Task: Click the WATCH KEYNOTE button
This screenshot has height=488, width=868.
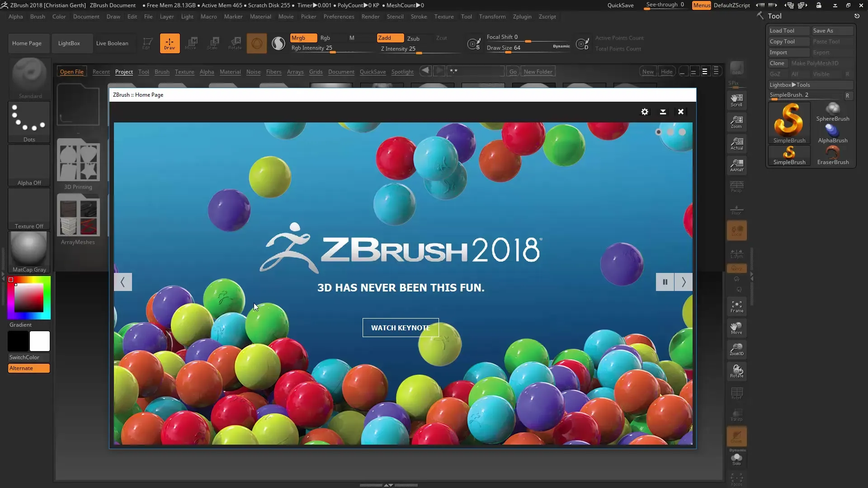Action: pyautogui.click(x=401, y=328)
